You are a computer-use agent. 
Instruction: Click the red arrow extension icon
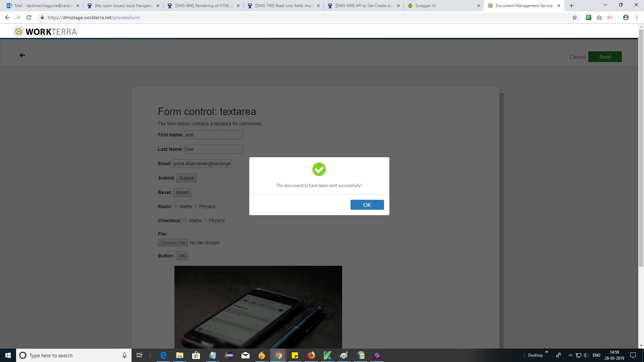pos(610,17)
